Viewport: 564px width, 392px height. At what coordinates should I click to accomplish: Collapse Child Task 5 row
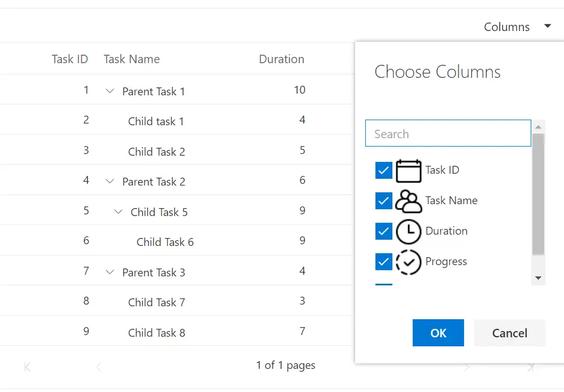118,212
